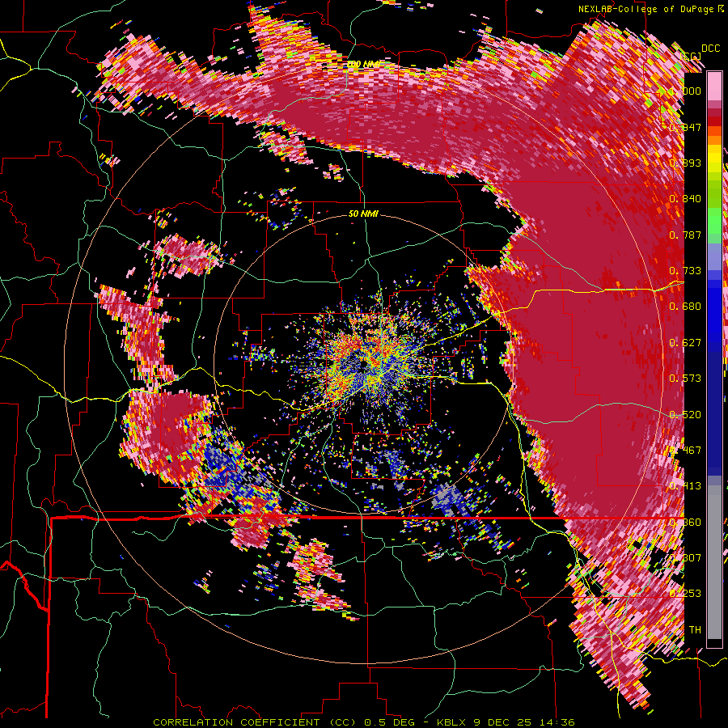Click the TH threshold legend label

coord(695,629)
